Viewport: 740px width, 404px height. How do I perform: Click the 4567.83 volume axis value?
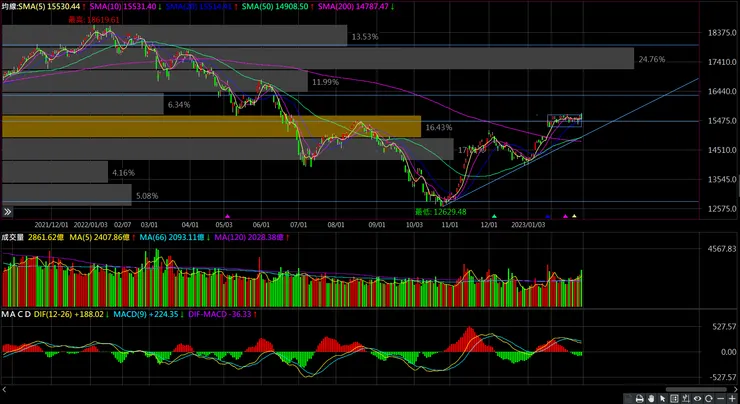(x=722, y=249)
